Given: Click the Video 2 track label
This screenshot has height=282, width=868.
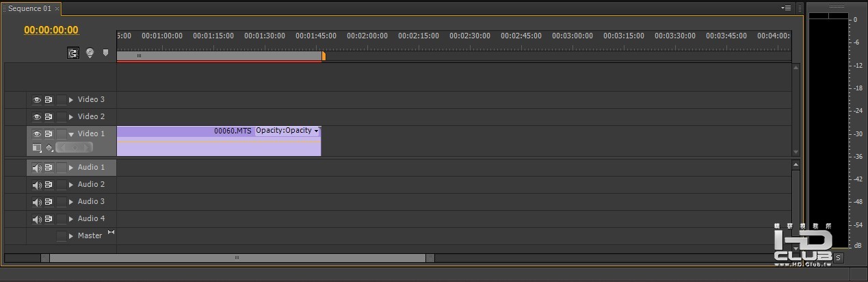Looking at the screenshot, I should (x=91, y=116).
